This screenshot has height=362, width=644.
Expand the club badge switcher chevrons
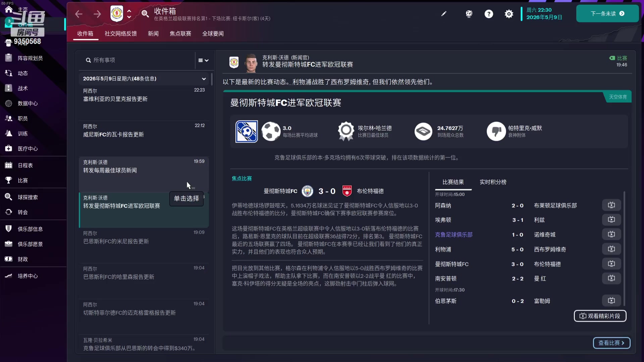[x=129, y=14]
